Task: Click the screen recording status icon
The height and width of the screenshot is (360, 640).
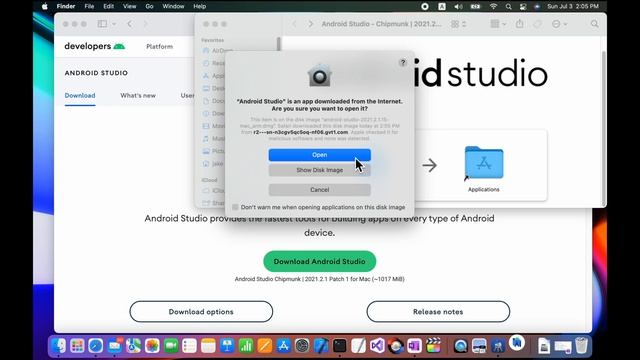Action: click(x=425, y=6)
